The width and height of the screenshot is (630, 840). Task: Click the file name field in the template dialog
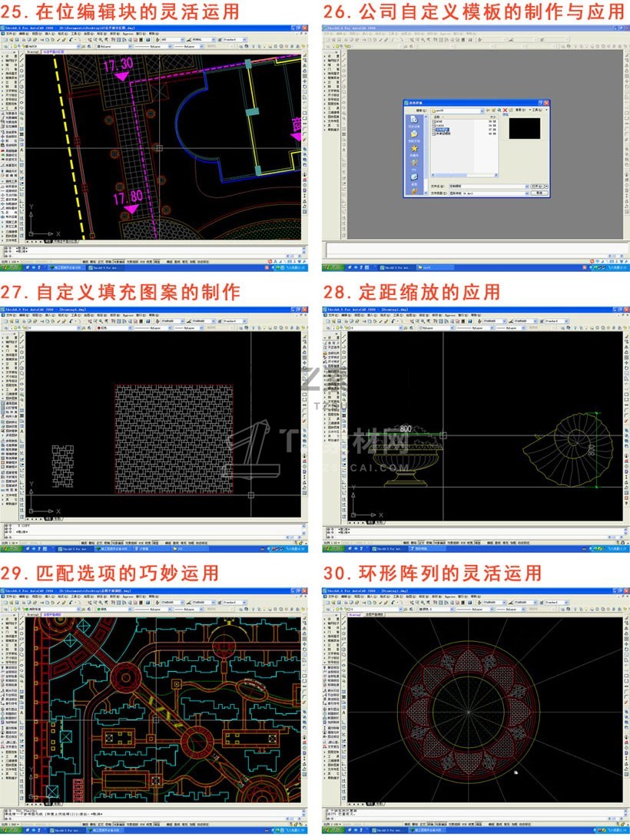[489, 187]
